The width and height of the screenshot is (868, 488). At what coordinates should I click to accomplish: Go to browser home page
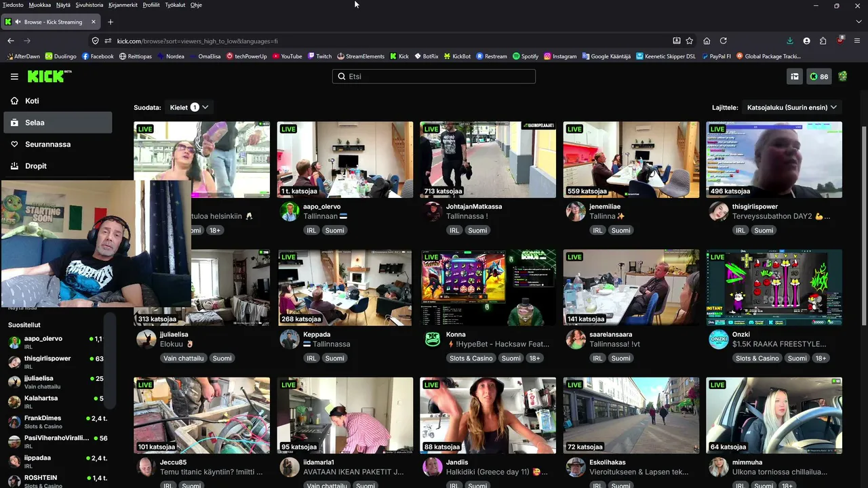point(707,41)
